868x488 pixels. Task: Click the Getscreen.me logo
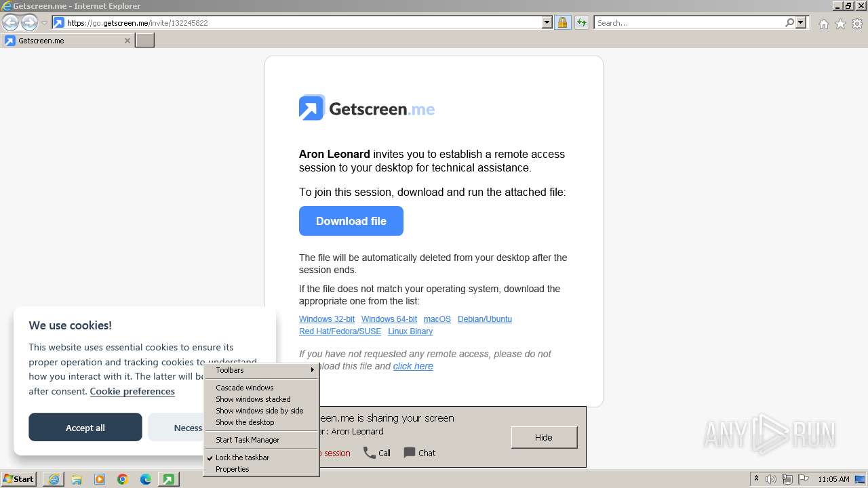click(367, 108)
